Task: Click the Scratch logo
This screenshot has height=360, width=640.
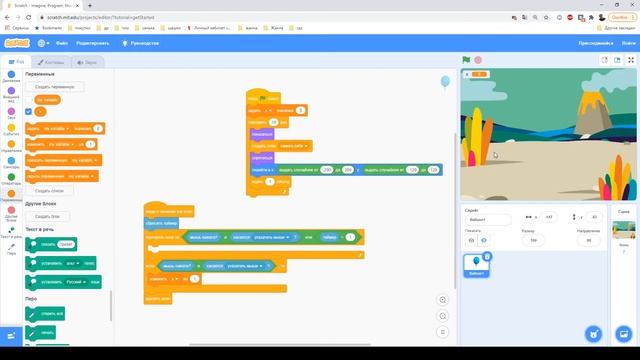Action: pos(17,43)
